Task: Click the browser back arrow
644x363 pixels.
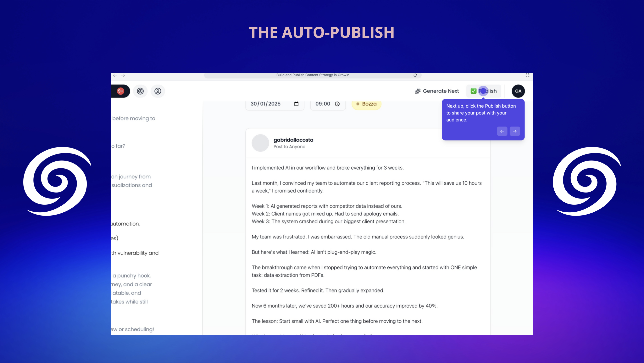Action: [x=115, y=75]
